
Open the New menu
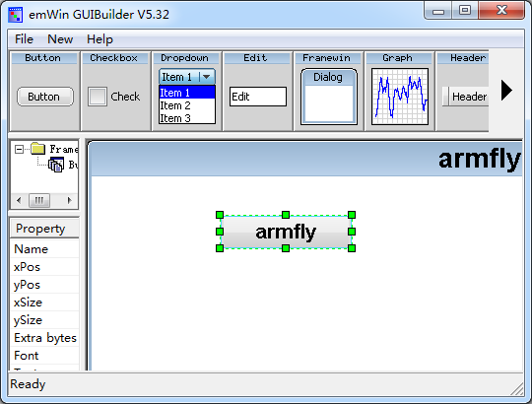tap(60, 39)
